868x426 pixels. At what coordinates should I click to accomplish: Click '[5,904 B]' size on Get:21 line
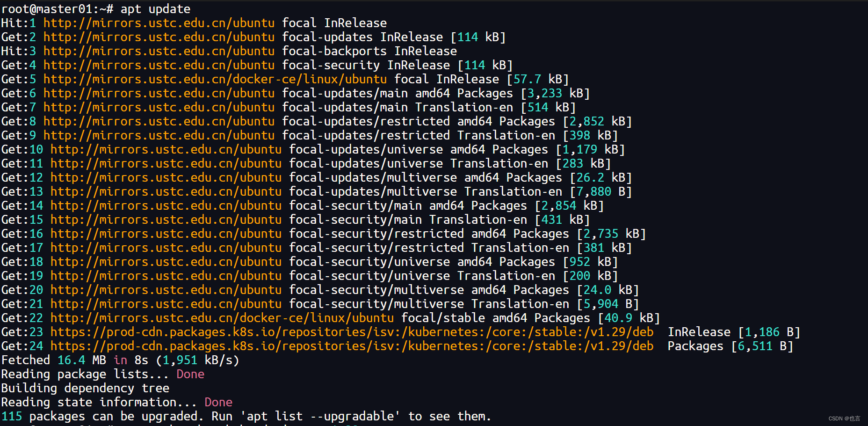[x=608, y=304]
